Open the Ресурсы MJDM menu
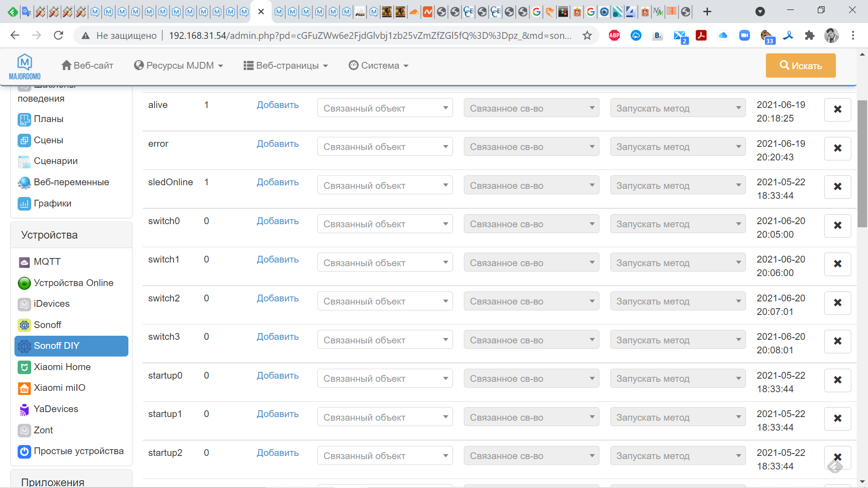This screenshot has width=868, height=488. pyautogui.click(x=179, y=66)
